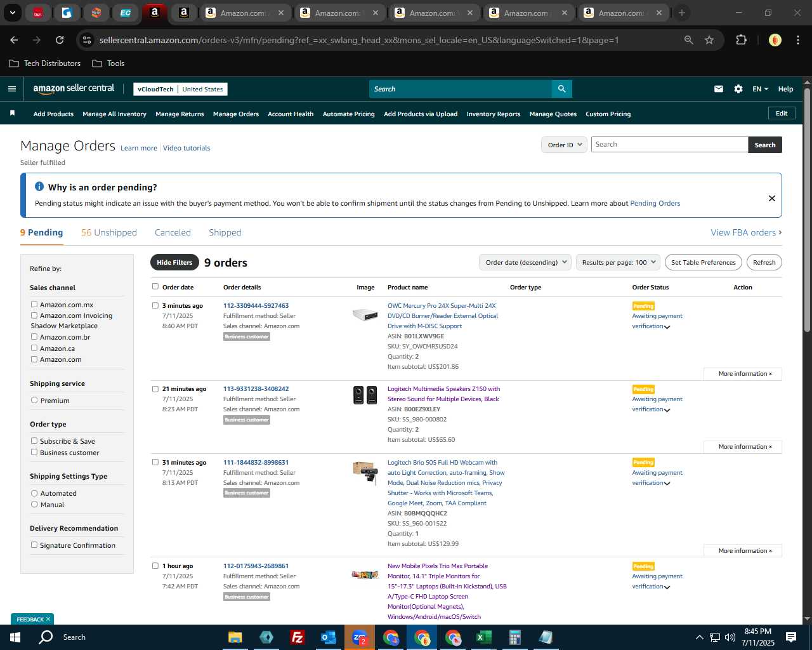
Task: Open the browser extensions puzzle icon
Action: (x=741, y=40)
